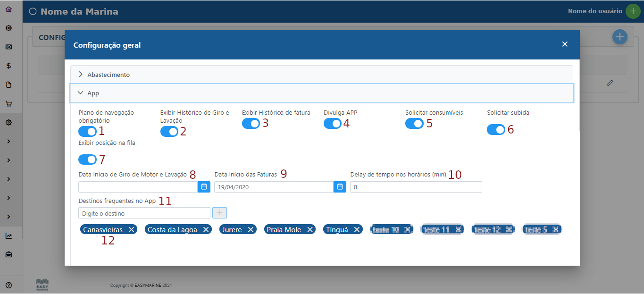Viewport: 644px width, 294px height.
Task: Toggle Exibir posição na fila switch
Action: [87, 160]
